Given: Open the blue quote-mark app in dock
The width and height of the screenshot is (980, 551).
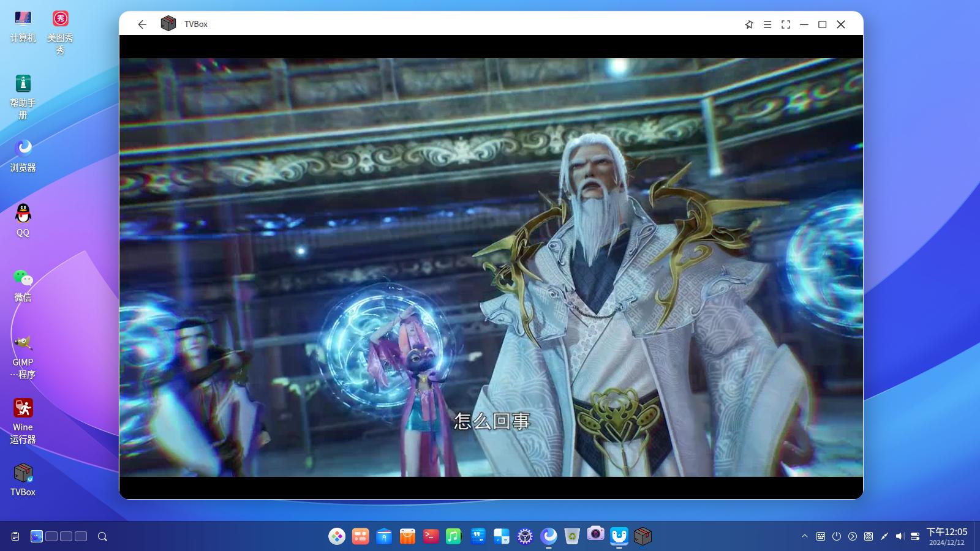Looking at the screenshot, I should (x=478, y=536).
